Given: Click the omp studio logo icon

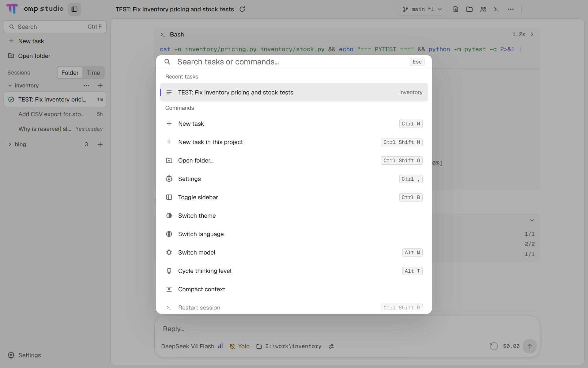Looking at the screenshot, I should click(12, 9).
